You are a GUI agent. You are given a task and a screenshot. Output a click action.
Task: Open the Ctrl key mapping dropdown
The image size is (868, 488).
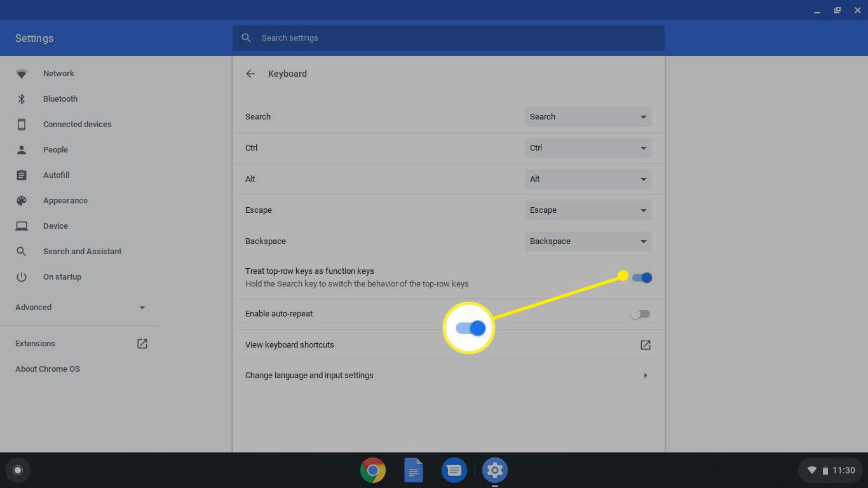pyautogui.click(x=588, y=148)
